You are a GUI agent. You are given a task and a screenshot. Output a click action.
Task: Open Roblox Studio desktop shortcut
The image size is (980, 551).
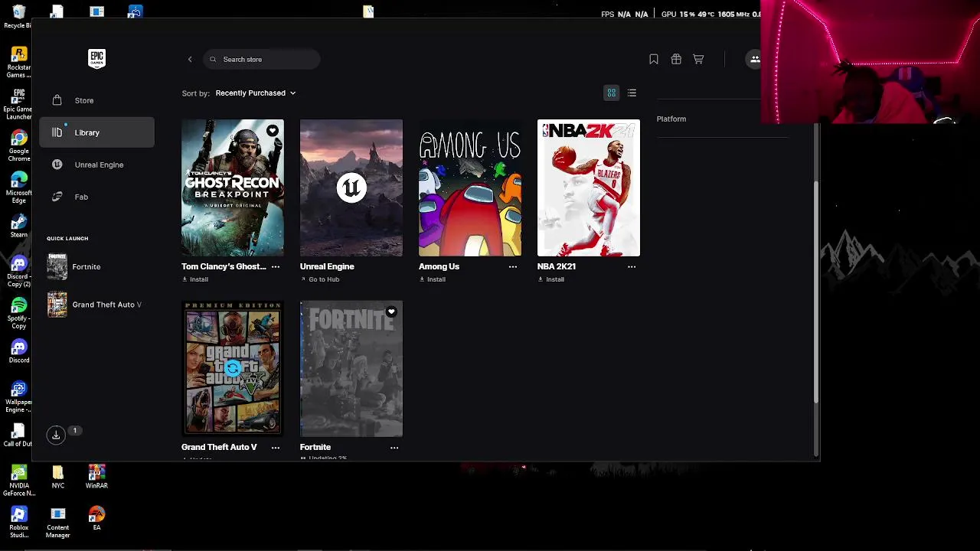(x=18, y=523)
